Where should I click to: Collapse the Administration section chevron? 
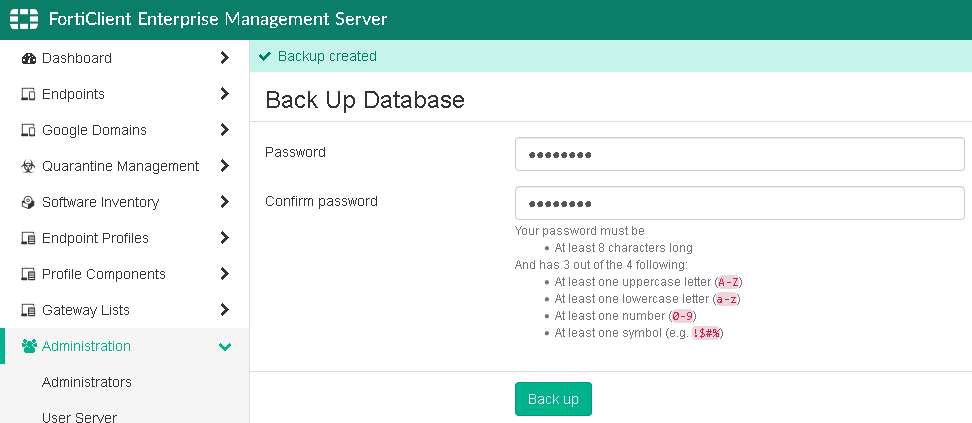click(x=225, y=347)
